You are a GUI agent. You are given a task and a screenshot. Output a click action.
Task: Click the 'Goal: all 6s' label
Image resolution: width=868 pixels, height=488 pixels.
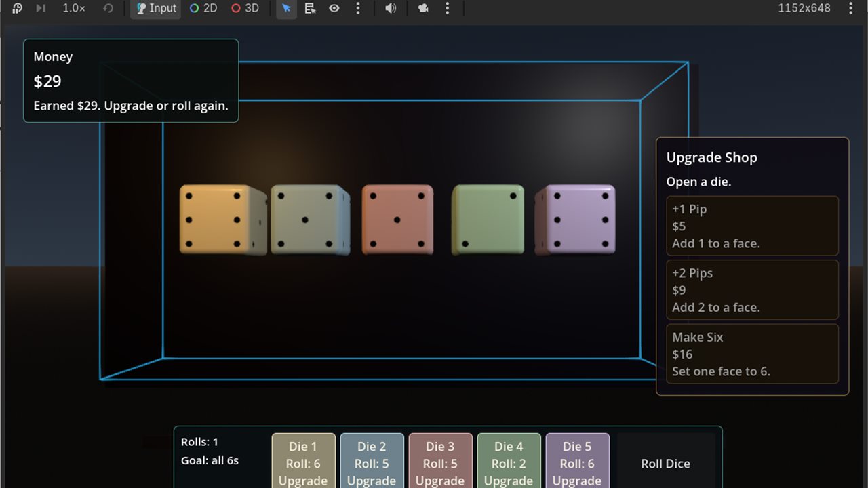[x=210, y=461]
